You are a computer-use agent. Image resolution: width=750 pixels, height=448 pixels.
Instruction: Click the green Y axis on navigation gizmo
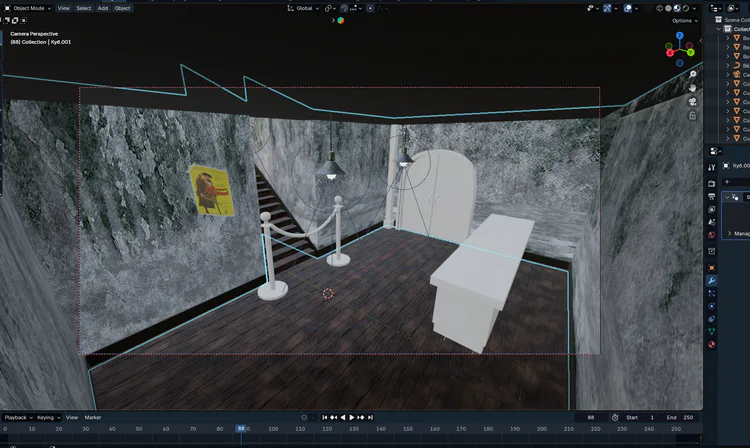click(x=690, y=52)
